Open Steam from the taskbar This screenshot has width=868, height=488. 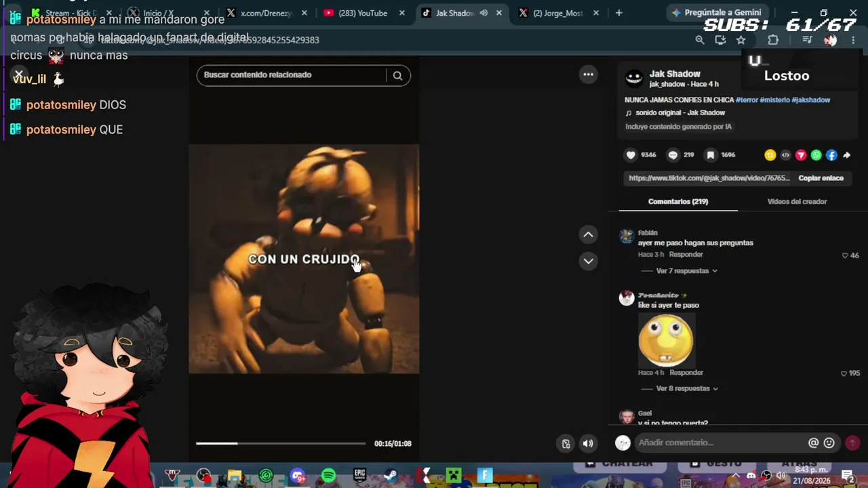point(391,475)
